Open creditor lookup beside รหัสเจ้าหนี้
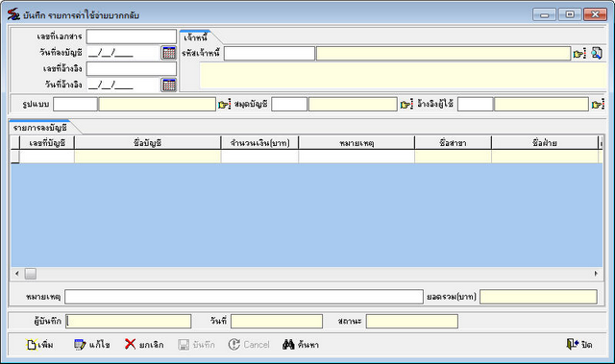Viewport: 615px width, 364px height. 579,53
